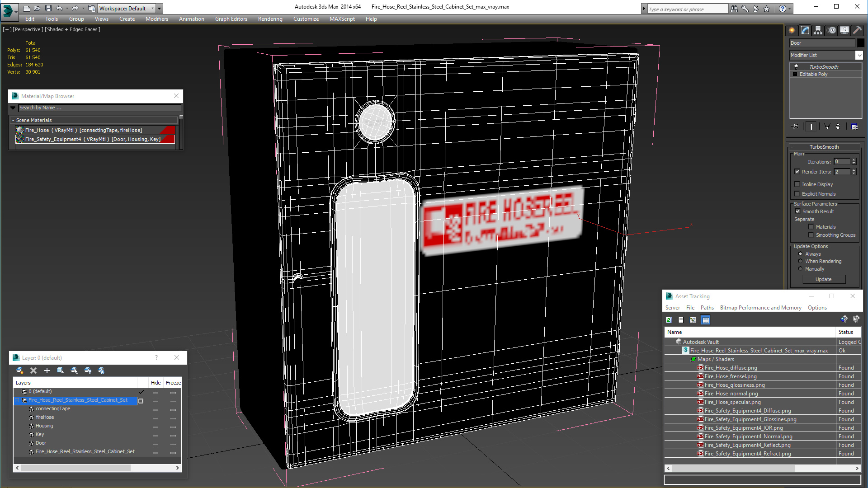
Task: Click the Name column header in Asset Tracking
Action: 750,332
